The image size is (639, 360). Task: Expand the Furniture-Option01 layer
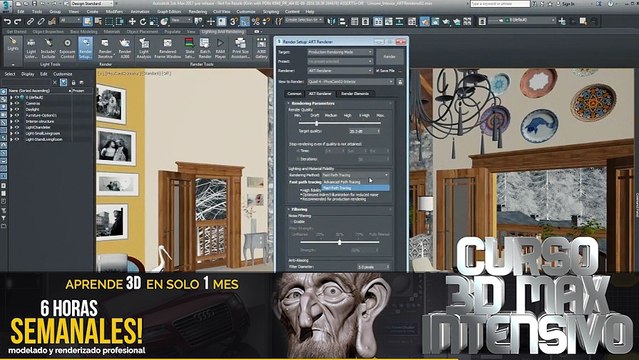(11, 115)
